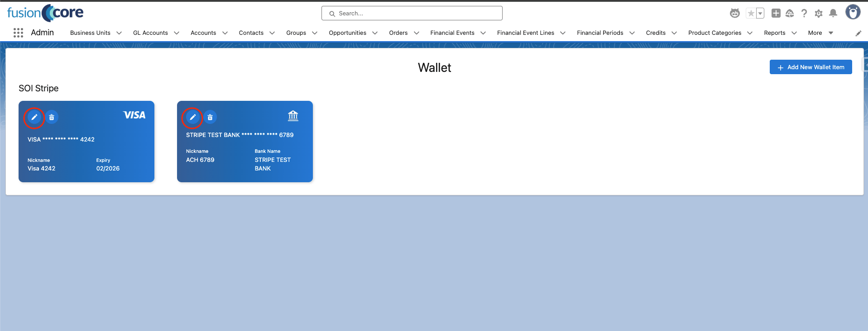Expand the Accounts menu chevron
This screenshot has width=868, height=331.
225,33
